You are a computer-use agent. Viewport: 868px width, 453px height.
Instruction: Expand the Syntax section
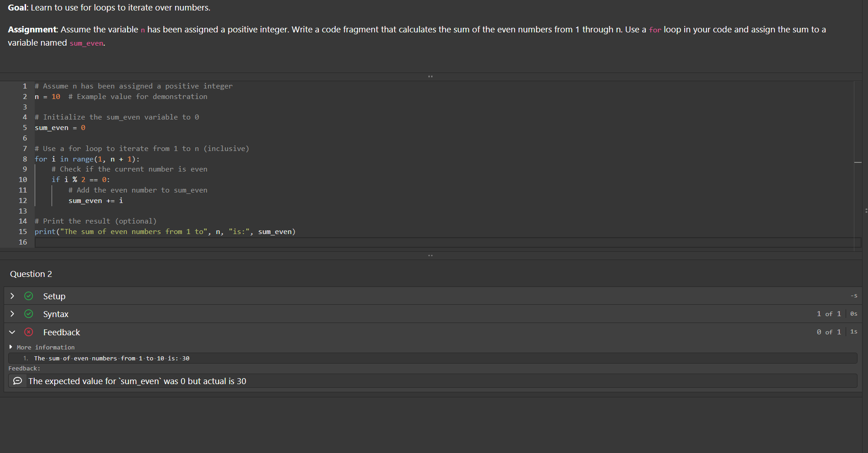point(12,314)
